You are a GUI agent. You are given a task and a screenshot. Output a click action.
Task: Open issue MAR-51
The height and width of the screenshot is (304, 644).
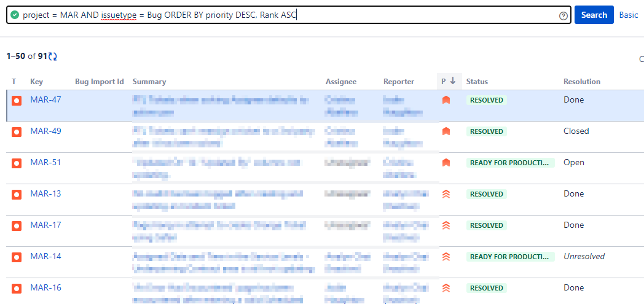pyautogui.click(x=45, y=162)
